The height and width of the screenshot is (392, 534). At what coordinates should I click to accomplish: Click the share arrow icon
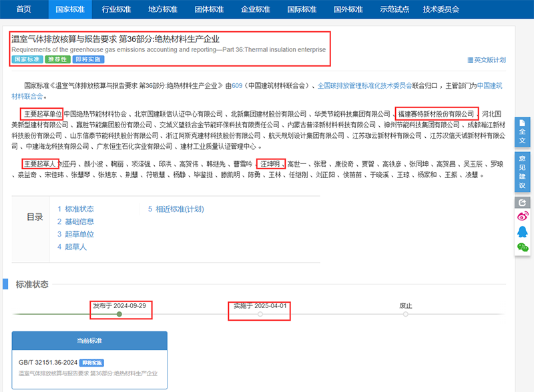pos(523,203)
